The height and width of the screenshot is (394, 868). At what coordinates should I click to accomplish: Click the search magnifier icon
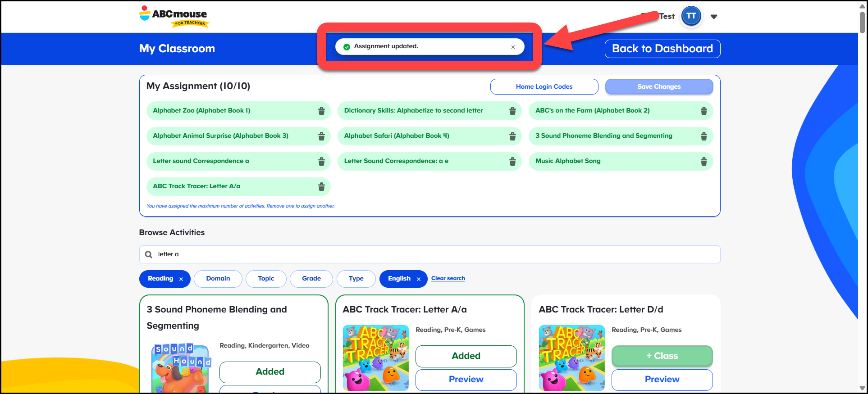pyautogui.click(x=149, y=254)
